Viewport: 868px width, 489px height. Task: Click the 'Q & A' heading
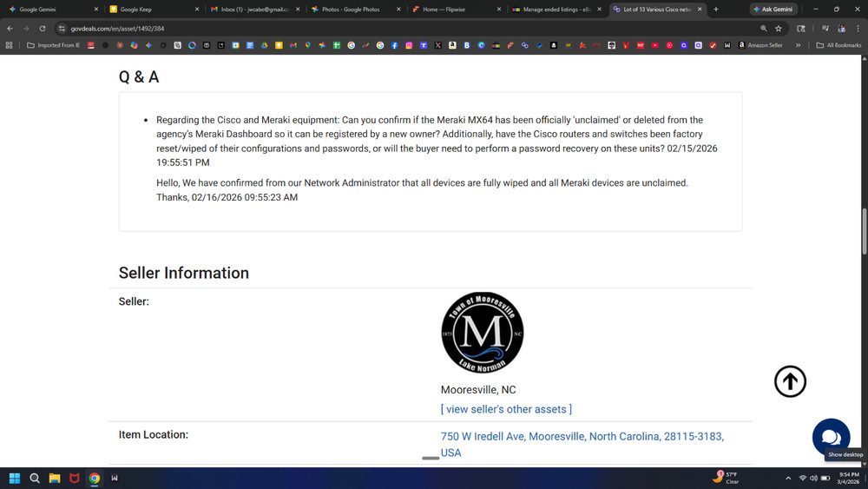click(138, 76)
